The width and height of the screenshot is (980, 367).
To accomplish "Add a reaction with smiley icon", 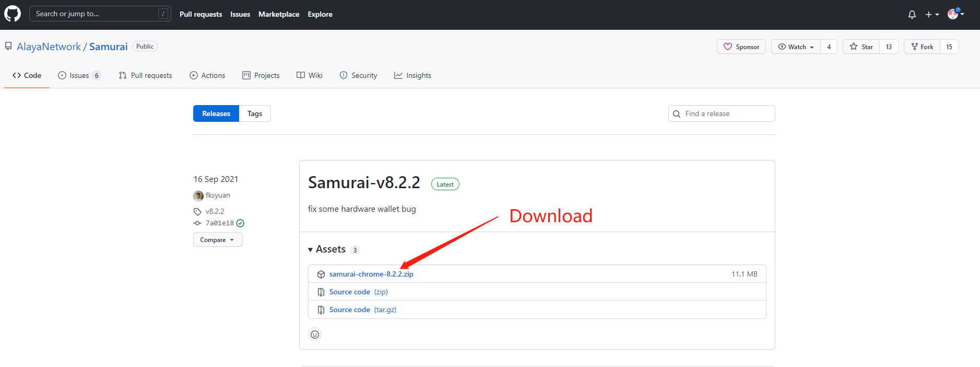I will (x=315, y=335).
